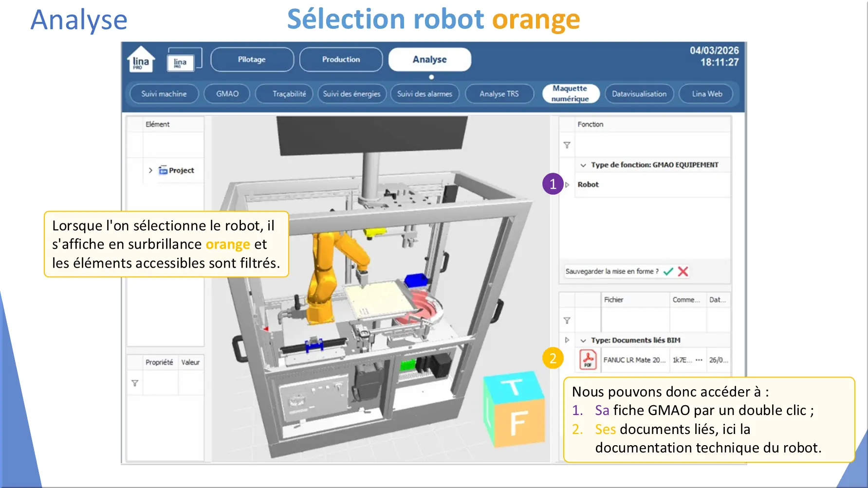Screen dimensions: 868x488
Task: Open the Suivi des énergies section
Action: point(351,94)
